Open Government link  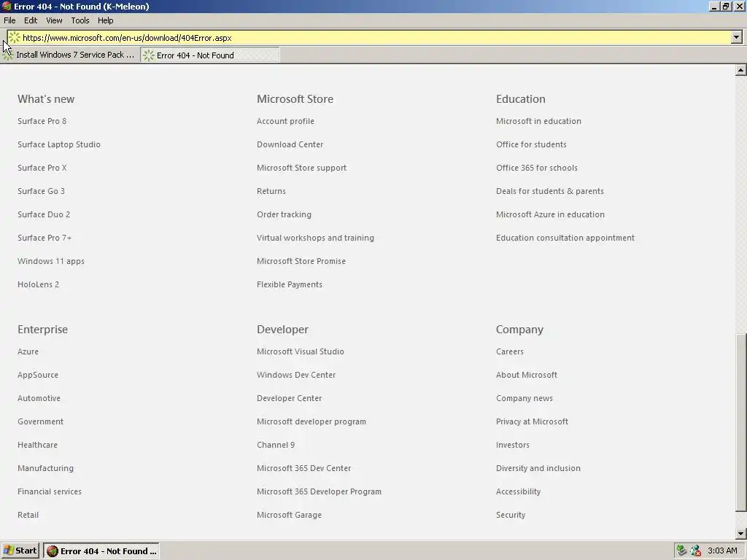pyautogui.click(x=41, y=421)
